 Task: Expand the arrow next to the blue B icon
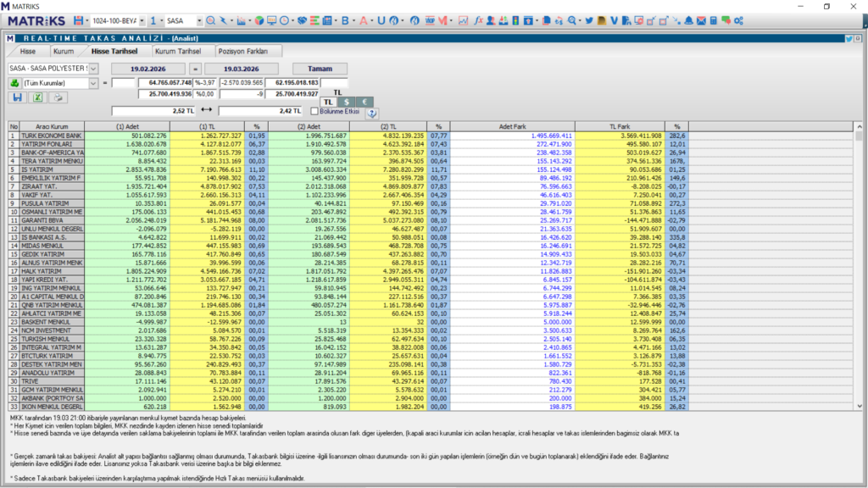[353, 20]
